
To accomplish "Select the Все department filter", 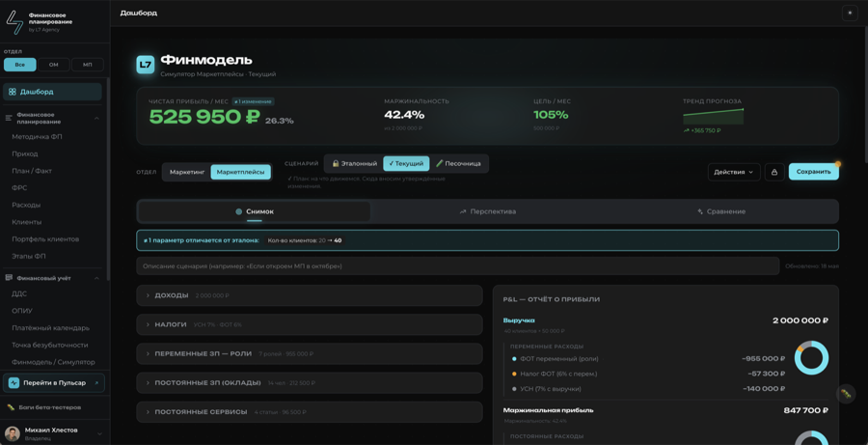I will pyautogui.click(x=20, y=65).
